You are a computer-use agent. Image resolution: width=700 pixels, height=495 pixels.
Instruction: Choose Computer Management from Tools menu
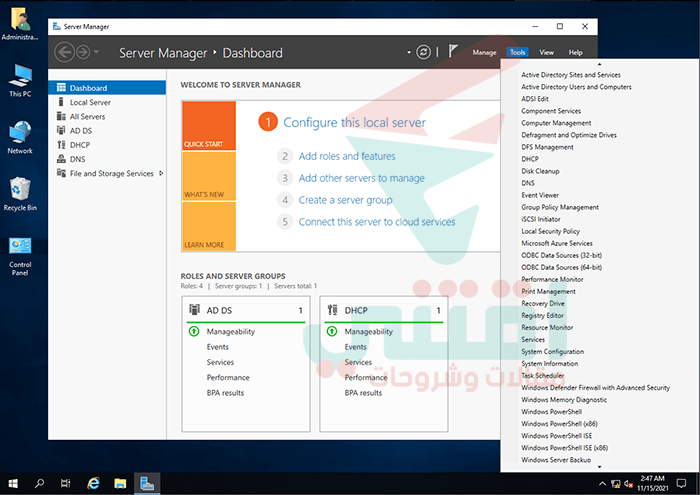coord(556,123)
